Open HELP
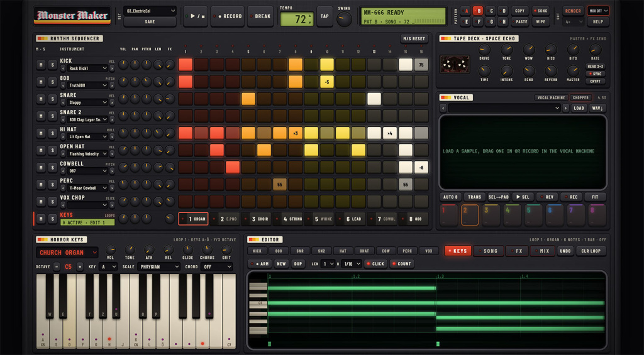The image size is (644, 355). [598, 22]
